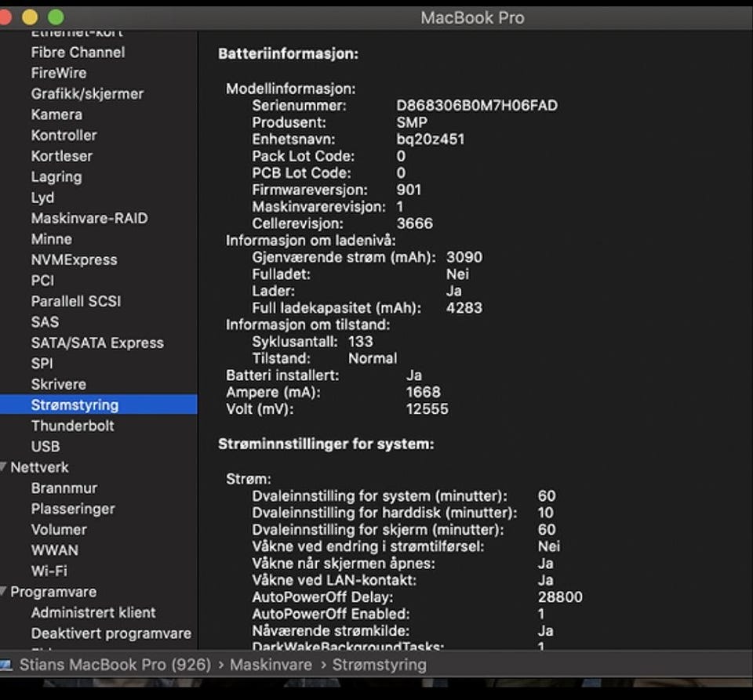Select USB in the sidebar
Viewport: 753px width, 700px height.
click(x=45, y=446)
